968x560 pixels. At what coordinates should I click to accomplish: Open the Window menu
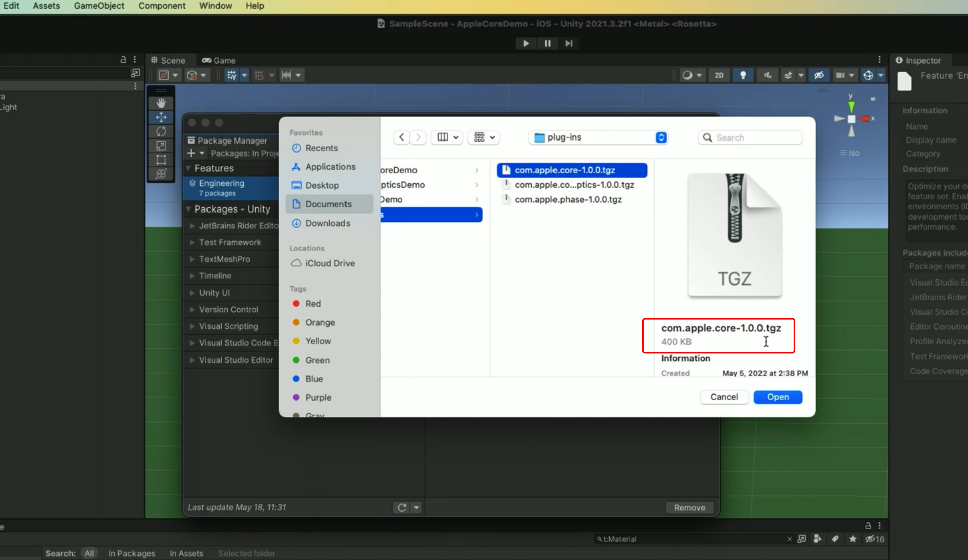click(216, 6)
